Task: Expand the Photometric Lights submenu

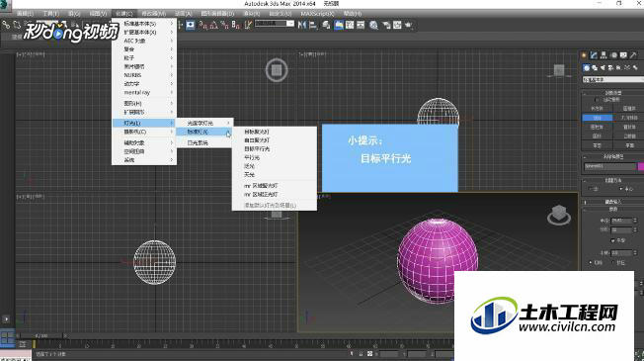Action: tap(204, 123)
